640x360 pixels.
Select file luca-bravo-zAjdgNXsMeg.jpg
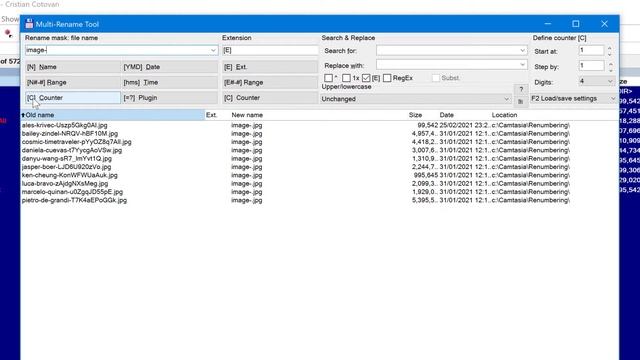65,184
